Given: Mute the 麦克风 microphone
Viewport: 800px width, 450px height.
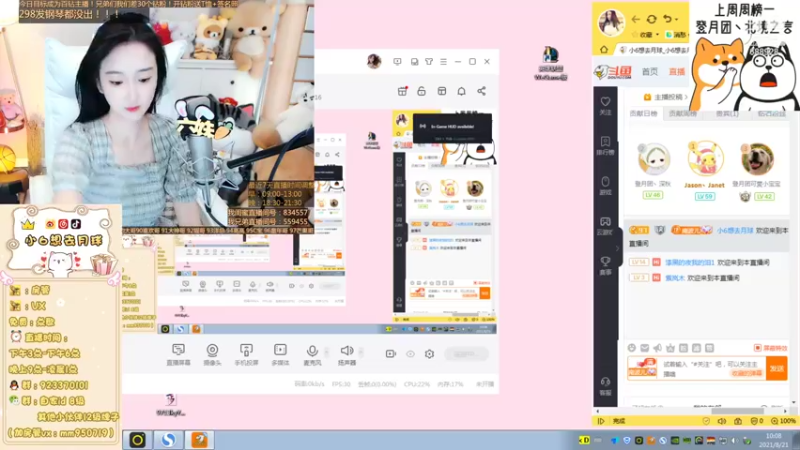Looking at the screenshot, I should click(312, 354).
